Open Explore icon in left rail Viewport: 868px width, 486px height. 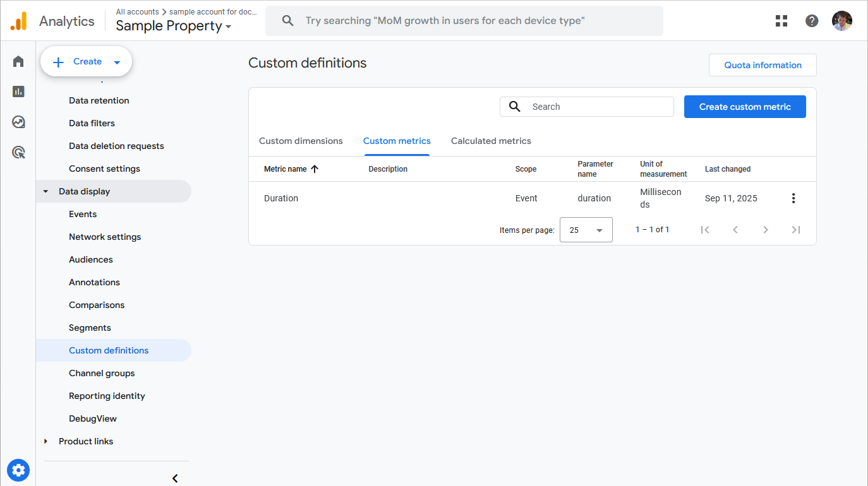(18, 122)
